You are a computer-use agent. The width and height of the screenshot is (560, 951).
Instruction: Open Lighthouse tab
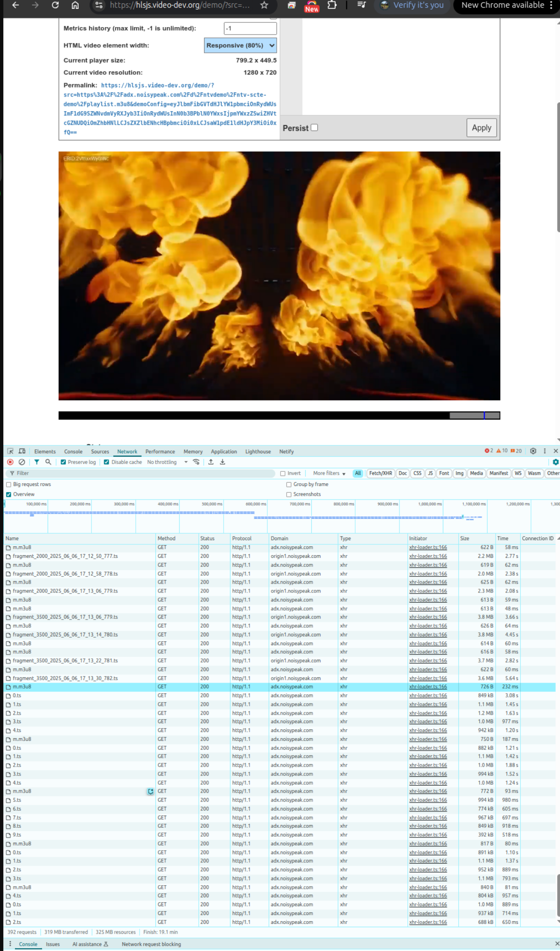258,451
